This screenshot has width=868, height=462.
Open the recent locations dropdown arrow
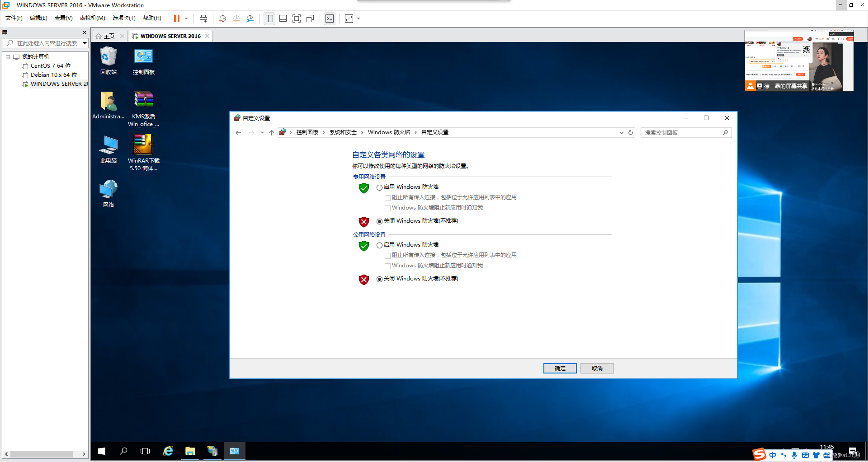point(262,133)
